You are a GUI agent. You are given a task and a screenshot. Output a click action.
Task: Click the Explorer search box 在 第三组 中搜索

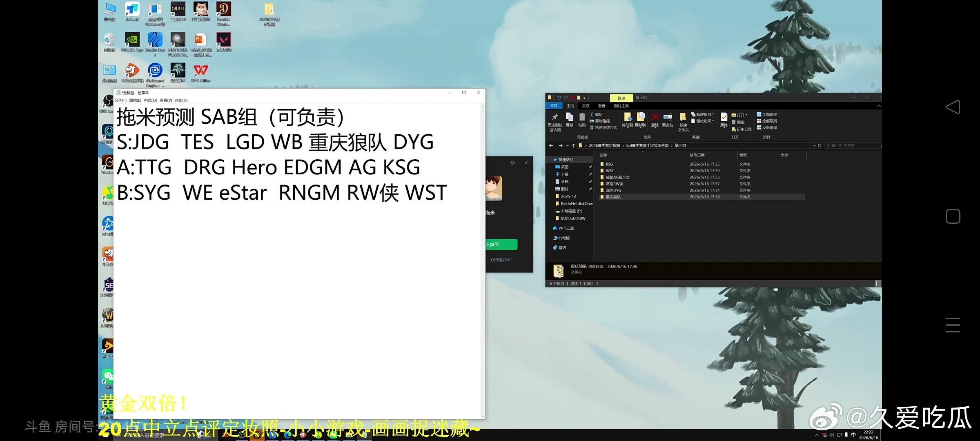point(853,145)
